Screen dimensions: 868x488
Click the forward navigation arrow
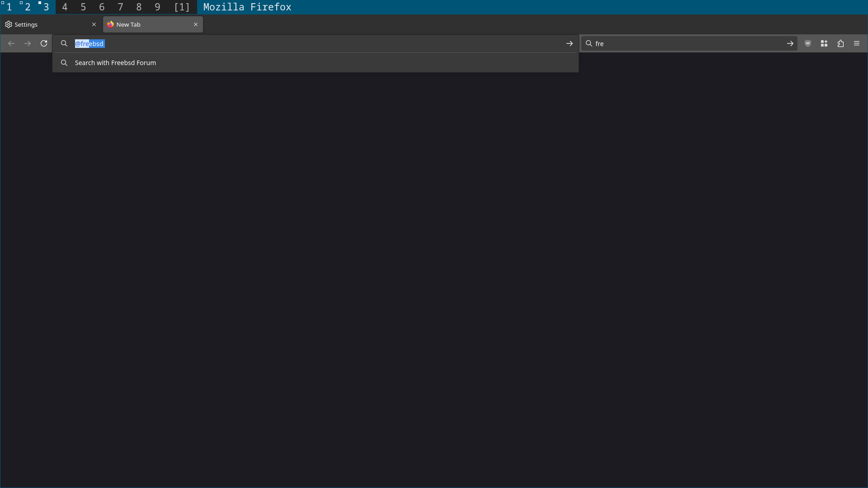(28, 43)
